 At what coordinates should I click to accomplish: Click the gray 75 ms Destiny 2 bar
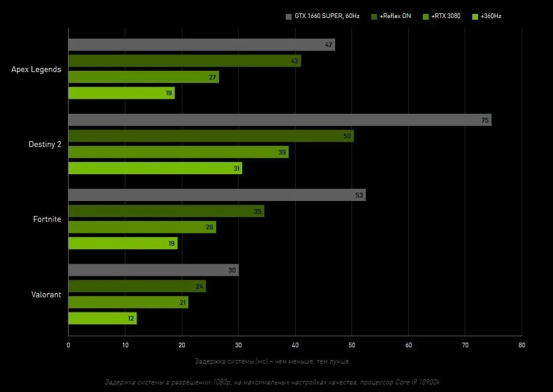tap(279, 120)
